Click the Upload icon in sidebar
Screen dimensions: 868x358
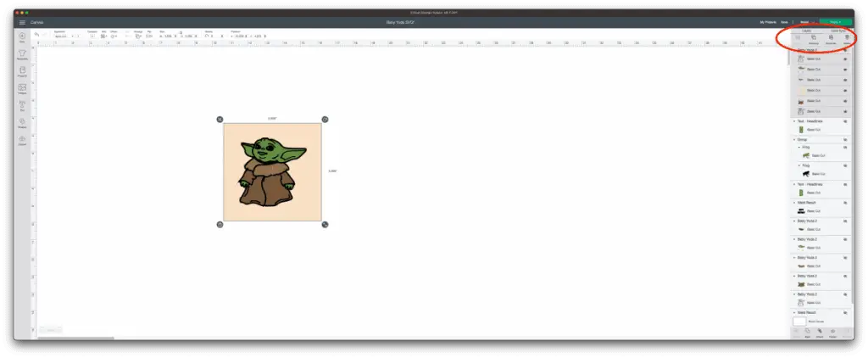22,140
